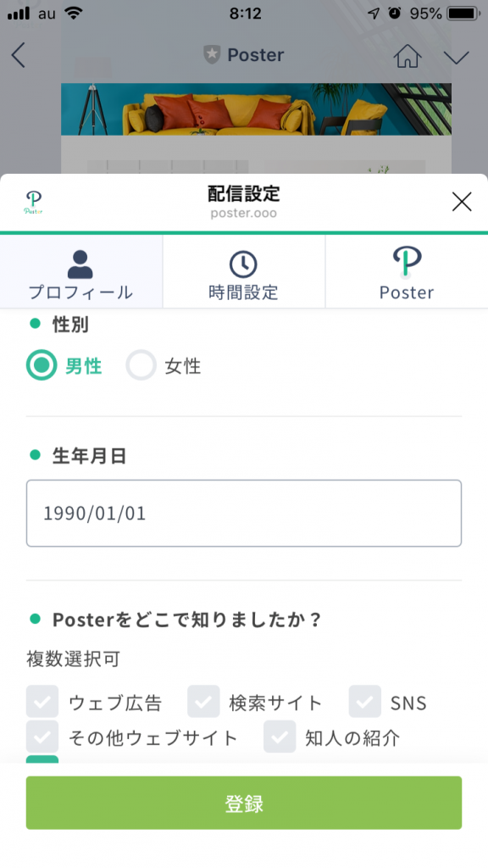488x868 pixels.
Task: Switch to the 時間設定 tab
Action: (243, 271)
